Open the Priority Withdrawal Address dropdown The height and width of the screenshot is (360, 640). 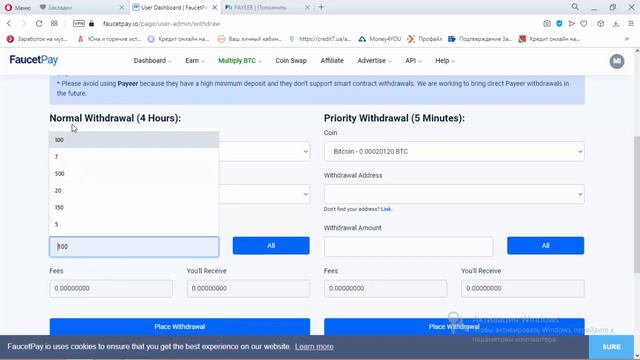(x=454, y=194)
